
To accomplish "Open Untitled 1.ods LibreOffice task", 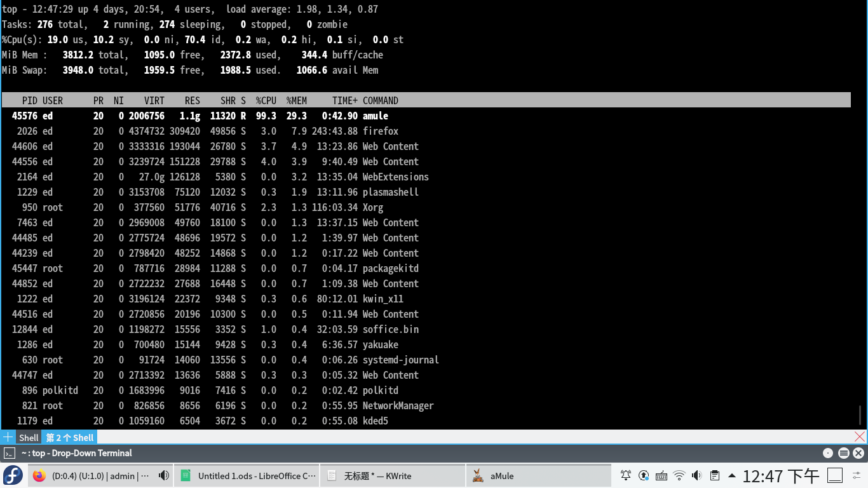I will click(x=247, y=475).
